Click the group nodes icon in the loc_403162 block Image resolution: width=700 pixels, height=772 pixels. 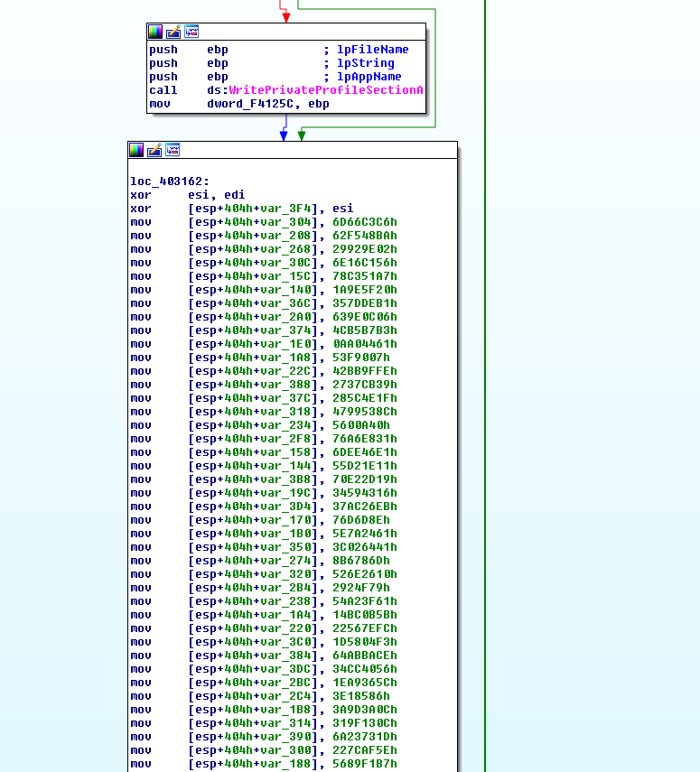pyautogui.click(x=173, y=150)
